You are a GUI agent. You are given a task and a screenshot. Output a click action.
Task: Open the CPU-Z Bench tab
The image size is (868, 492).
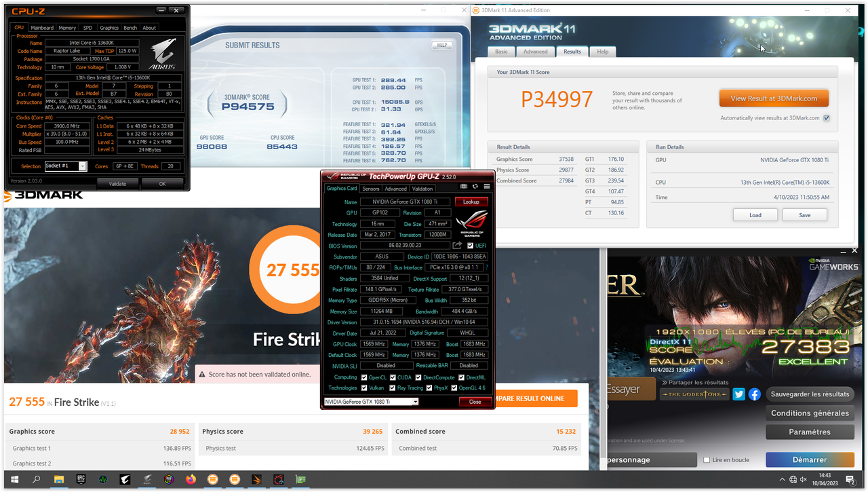[130, 28]
